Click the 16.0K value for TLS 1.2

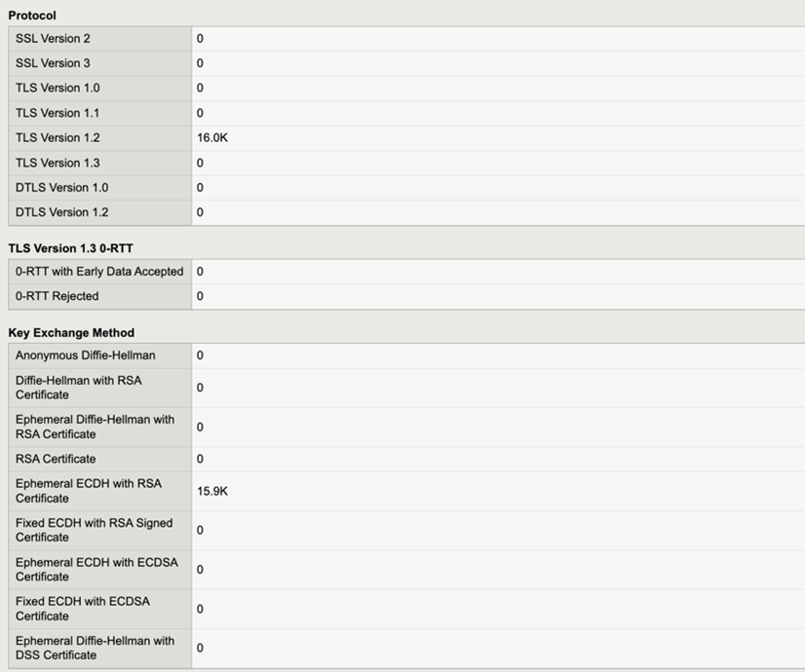click(212, 137)
